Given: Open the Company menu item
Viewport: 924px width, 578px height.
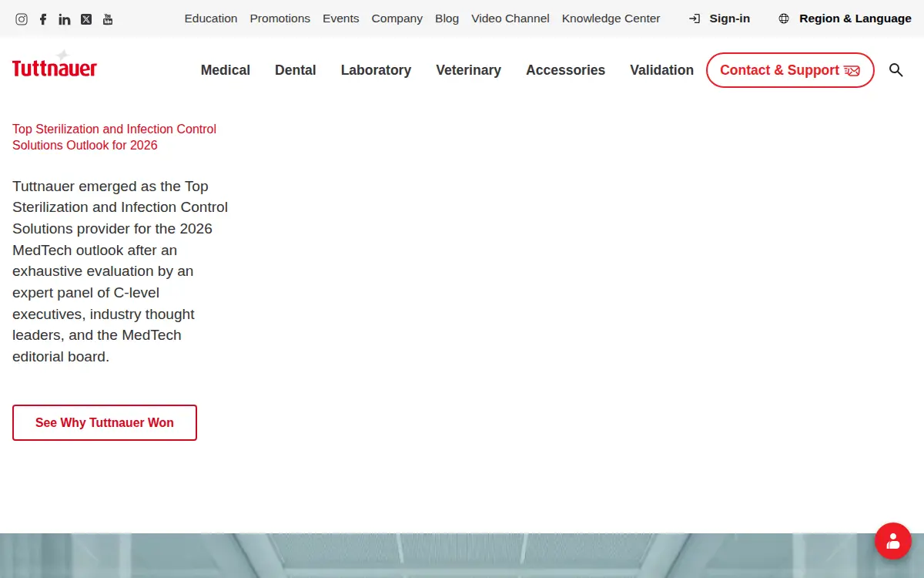Looking at the screenshot, I should click(x=397, y=18).
